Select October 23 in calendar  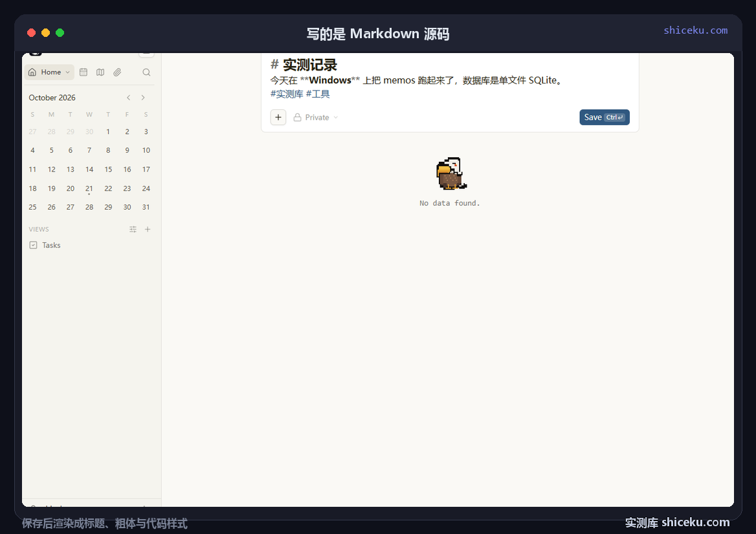pos(128,188)
